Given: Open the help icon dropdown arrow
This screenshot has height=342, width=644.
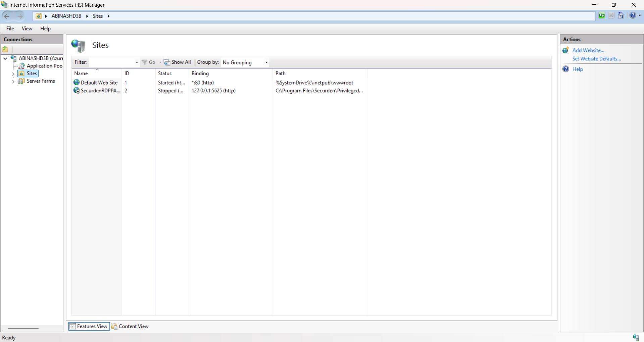Looking at the screenshot, I should point(640,15).
